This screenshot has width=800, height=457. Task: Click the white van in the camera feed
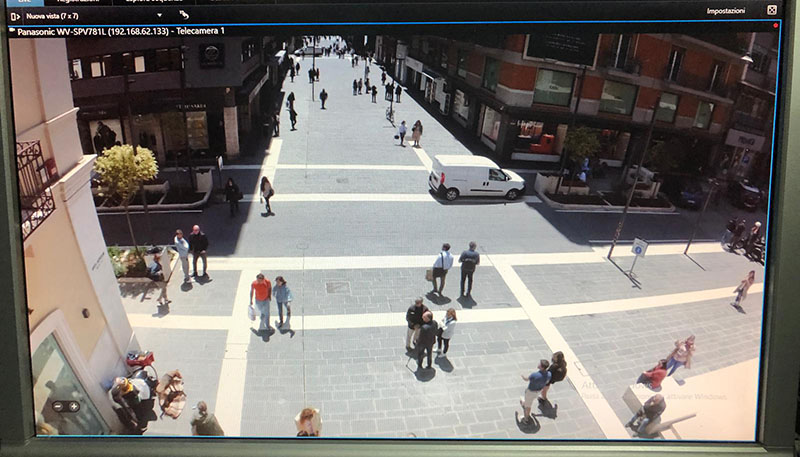coord(474,177)
